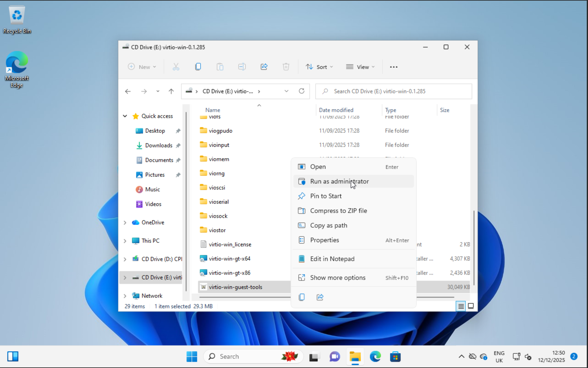This screenshot has width=588, height=368.
Task: Sort by the Type column header
Action: point(391,110)
